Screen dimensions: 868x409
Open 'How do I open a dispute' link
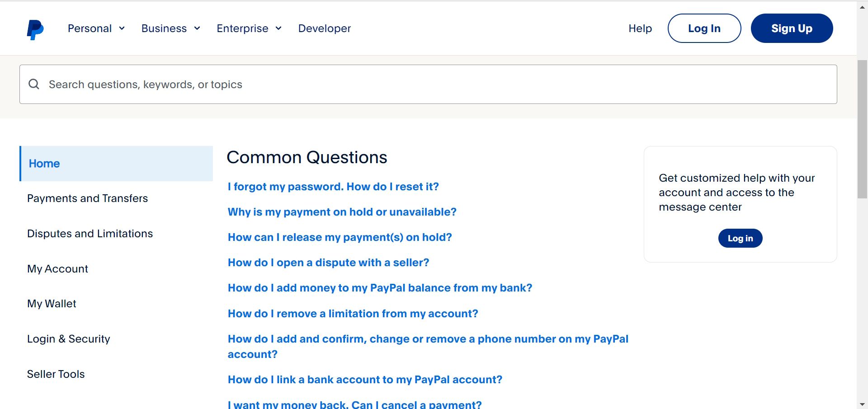click(328, 263)
